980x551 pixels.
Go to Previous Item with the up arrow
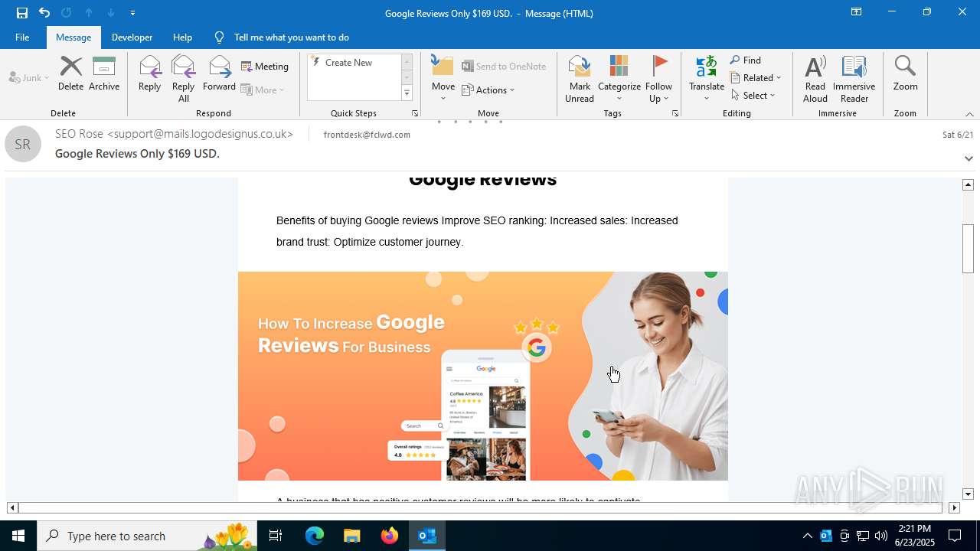click(x=89, y=12)
